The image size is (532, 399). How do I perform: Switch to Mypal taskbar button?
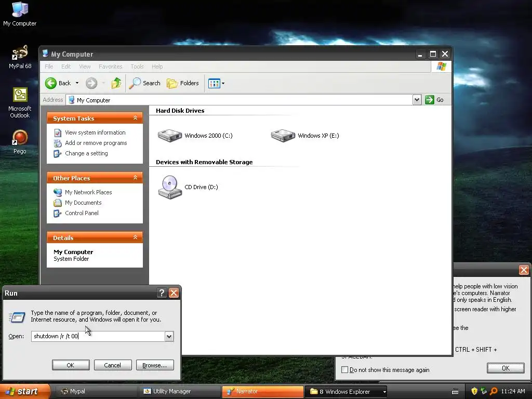(x=96, y=392)
